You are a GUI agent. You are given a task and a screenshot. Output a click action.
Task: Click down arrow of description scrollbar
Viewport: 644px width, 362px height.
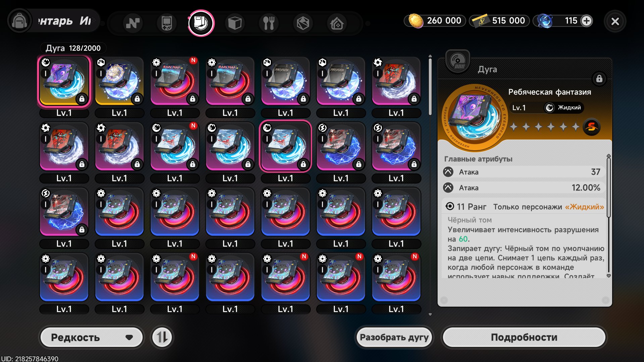coord(608,276)
